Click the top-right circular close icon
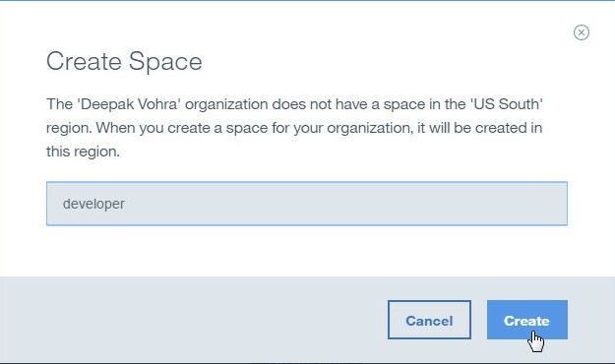 pos(582,32)
